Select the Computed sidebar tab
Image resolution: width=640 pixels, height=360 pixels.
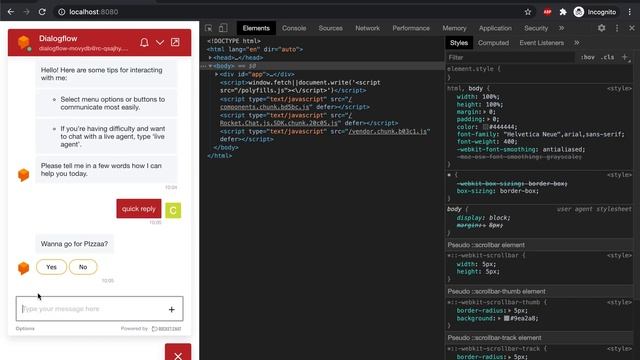pos(493,43)
